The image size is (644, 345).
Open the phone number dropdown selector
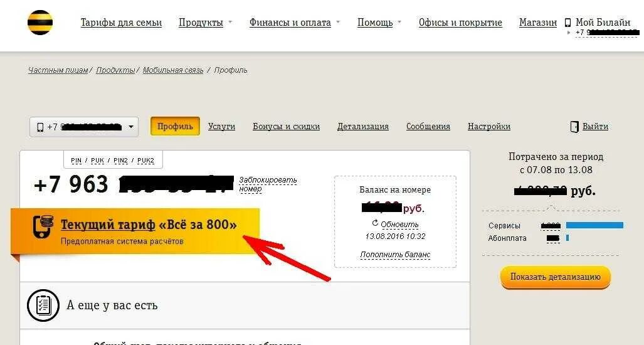84,127
